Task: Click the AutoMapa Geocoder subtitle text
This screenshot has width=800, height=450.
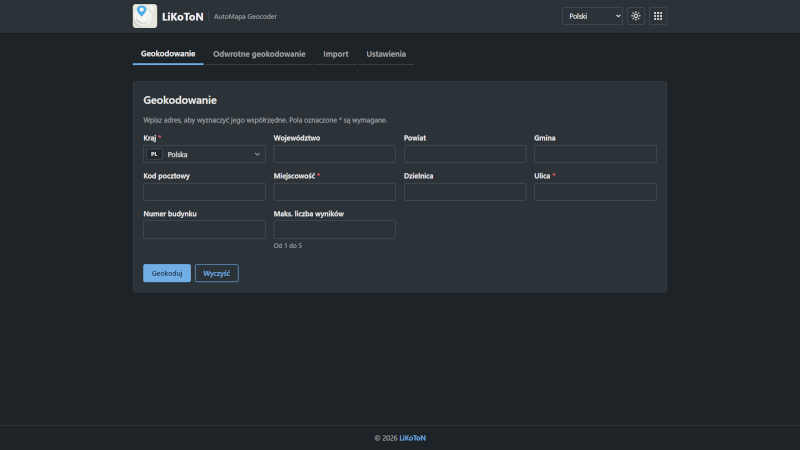Action: tap(245, 16)
